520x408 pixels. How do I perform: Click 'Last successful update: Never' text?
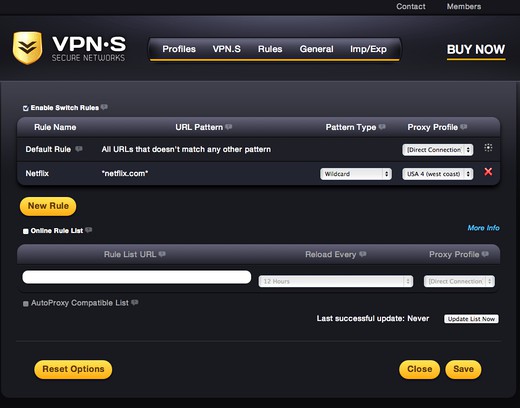coord(373,318)
